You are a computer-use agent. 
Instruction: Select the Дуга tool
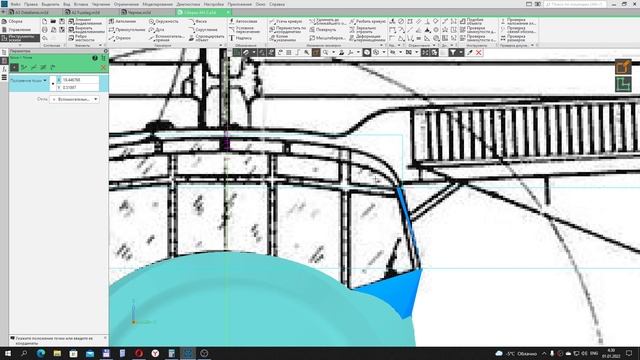[x=157, y=30]
